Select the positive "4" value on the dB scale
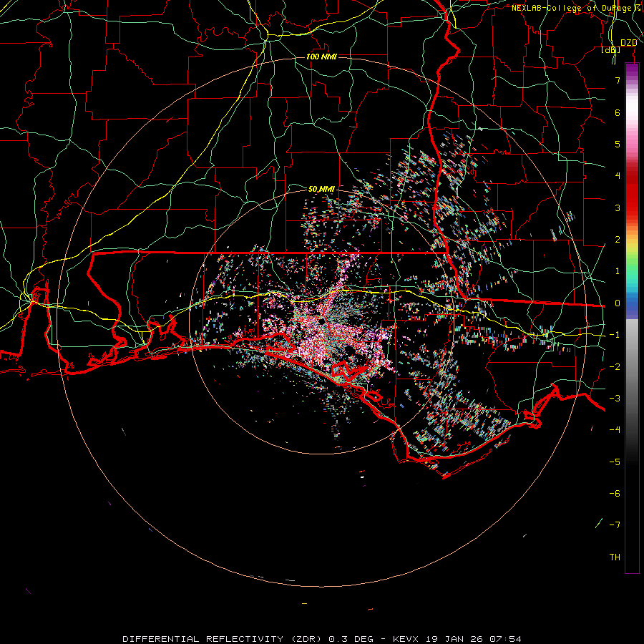The height and width of the screenshot is (644, 644). click(618, 176)
